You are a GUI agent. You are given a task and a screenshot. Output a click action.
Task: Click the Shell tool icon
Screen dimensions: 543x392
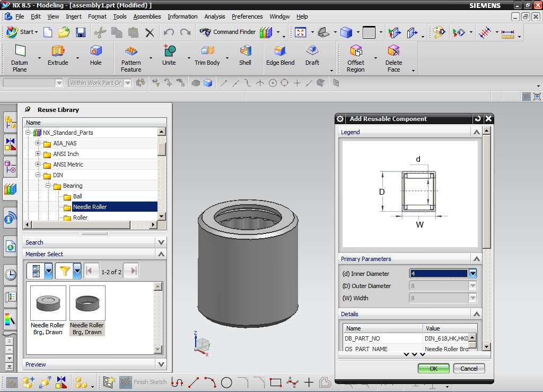[245, 55]
